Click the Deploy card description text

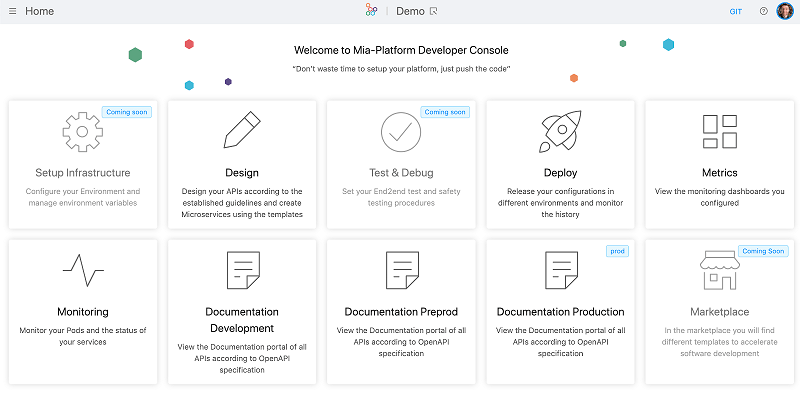click(x=560, y=203)
